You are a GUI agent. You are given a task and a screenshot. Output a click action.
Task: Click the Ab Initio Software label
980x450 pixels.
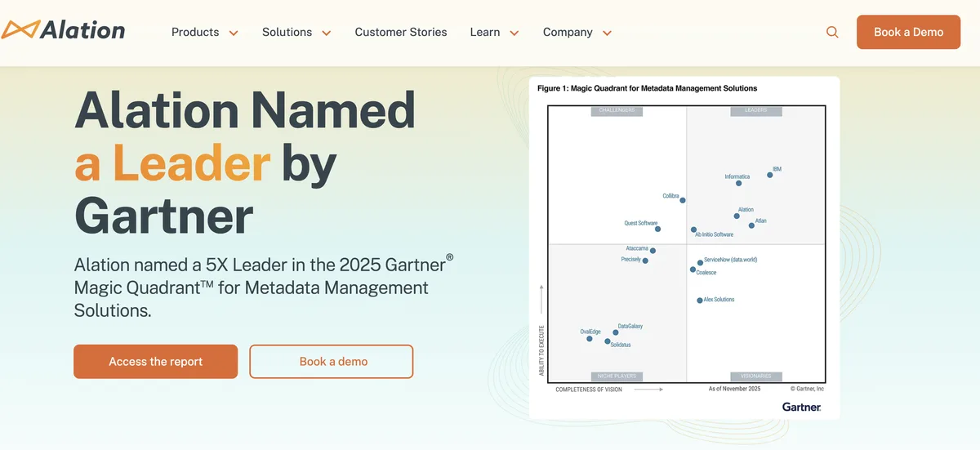click(x=714, y=234)
